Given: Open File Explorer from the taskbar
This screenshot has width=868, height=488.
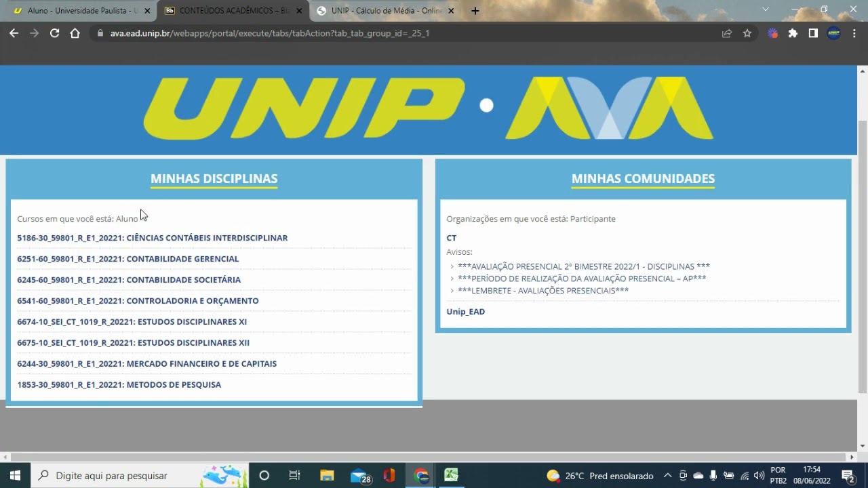Looking at the screenshot, I should point(327,475).
